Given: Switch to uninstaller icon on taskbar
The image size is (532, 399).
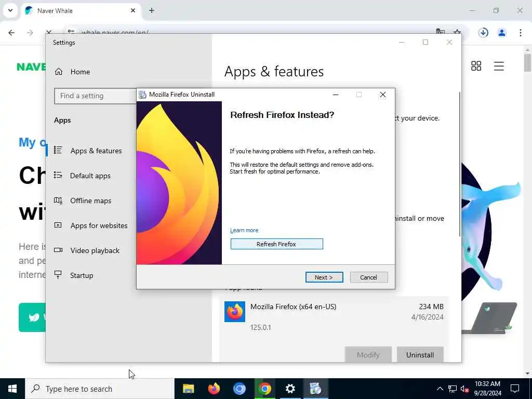Looking at the screenshot, I should tap(315, 389).
